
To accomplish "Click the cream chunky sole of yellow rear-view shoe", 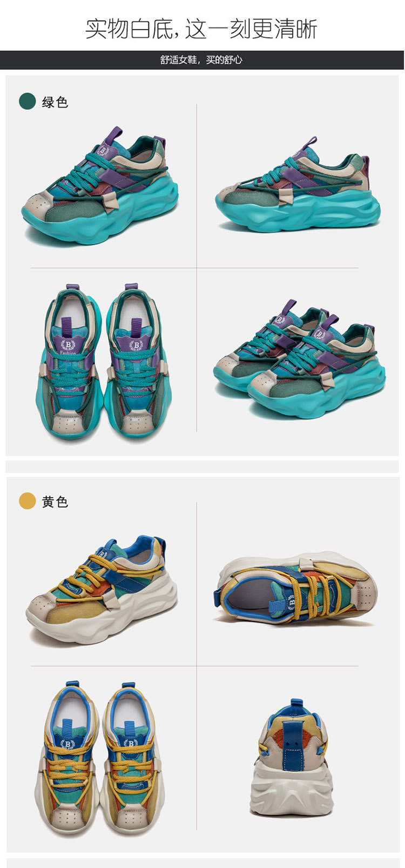I will (x=292, y=789).
